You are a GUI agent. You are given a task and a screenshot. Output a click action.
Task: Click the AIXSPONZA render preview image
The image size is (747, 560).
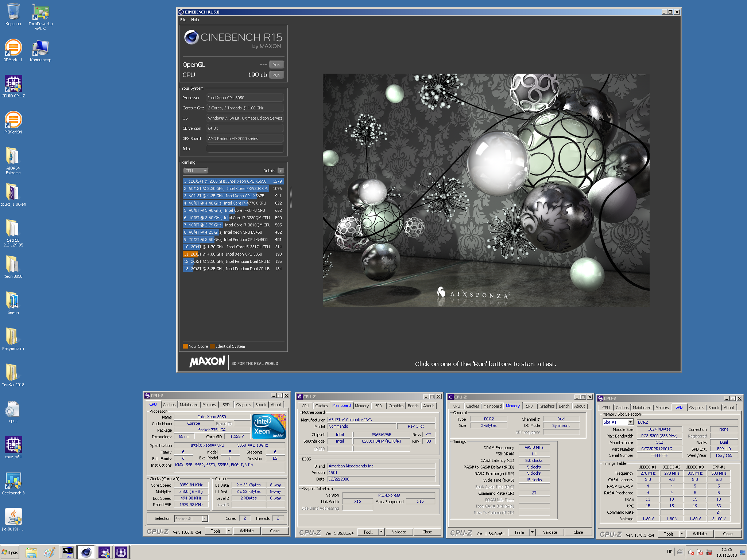pyautogui.click(x=486, y=190)
